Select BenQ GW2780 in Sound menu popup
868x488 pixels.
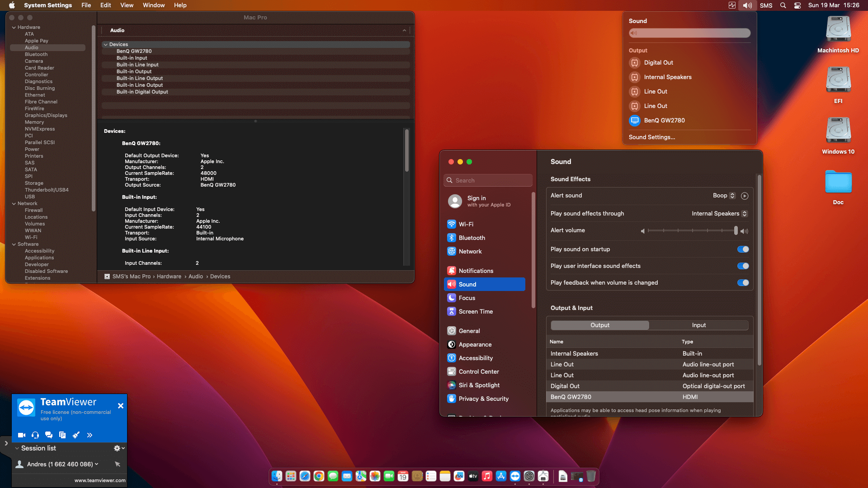click(x=664, y=120)
